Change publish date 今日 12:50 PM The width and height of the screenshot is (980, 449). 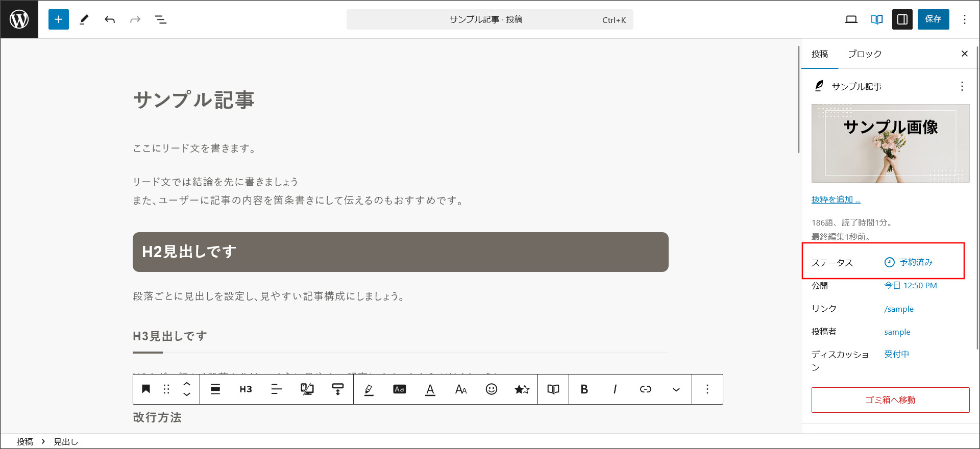point(911,286)
